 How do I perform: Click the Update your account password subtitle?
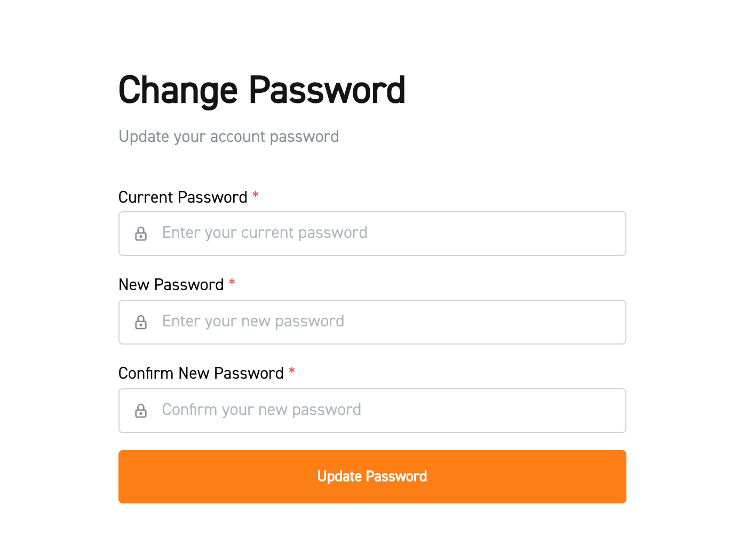coord(229,137)
